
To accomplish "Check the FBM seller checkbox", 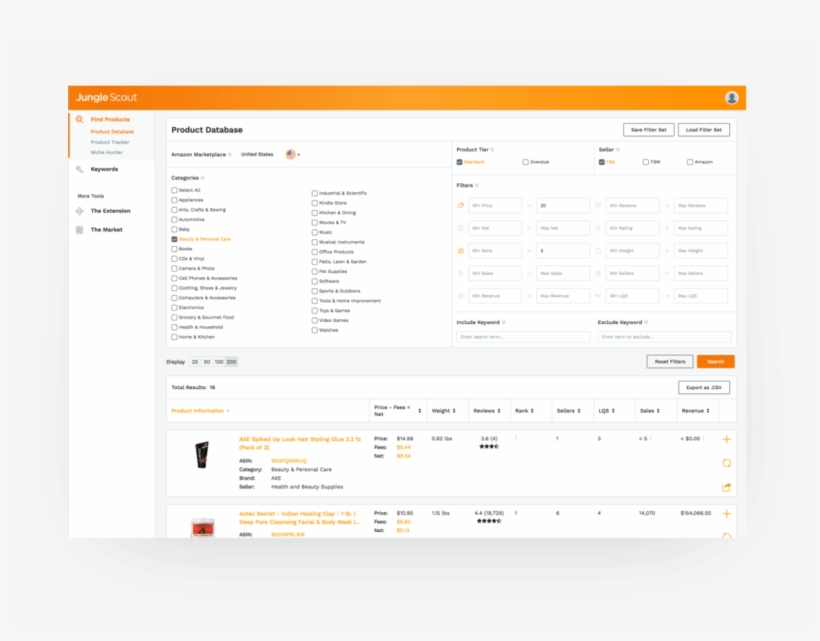I will (646, 162).
